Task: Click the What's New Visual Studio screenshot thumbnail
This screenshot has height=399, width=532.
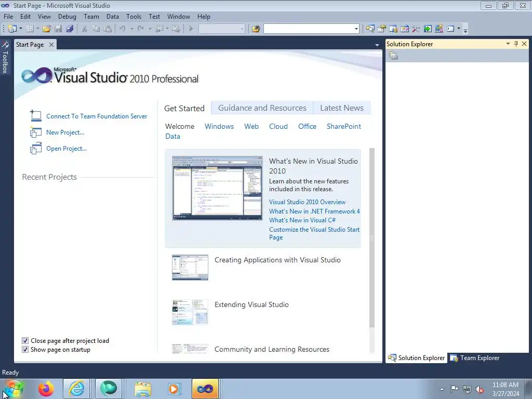Action: (217, 188)
